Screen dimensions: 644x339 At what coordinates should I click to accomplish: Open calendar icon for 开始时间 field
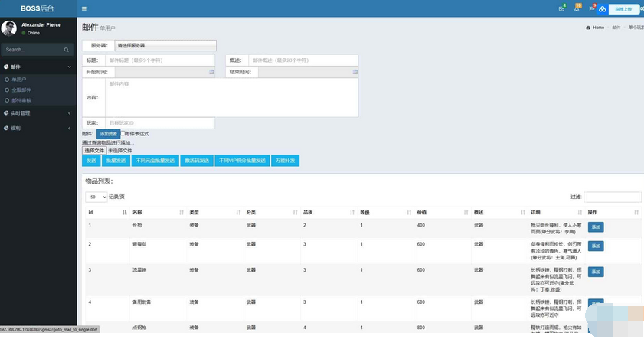pos(211,72)
